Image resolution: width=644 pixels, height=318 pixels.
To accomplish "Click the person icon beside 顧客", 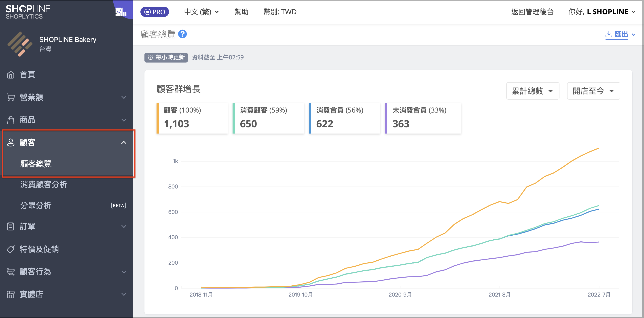I will tap(11, 142).
